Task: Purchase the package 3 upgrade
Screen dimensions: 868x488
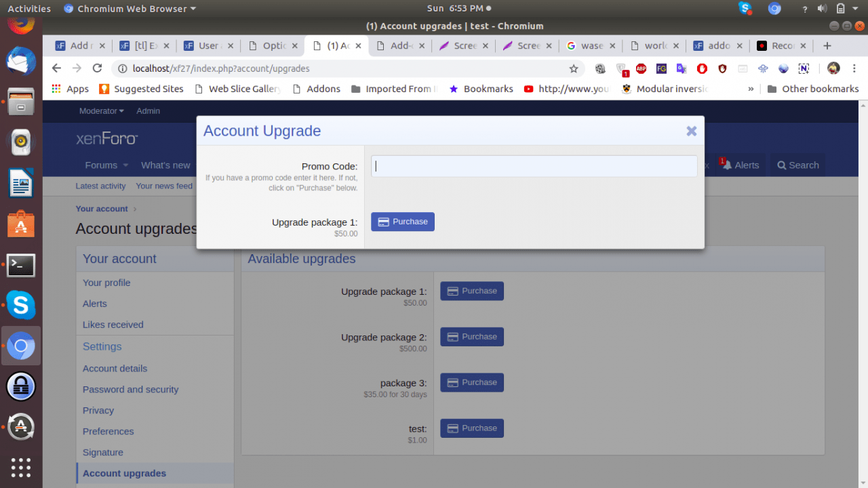Action: coord(472,382)
